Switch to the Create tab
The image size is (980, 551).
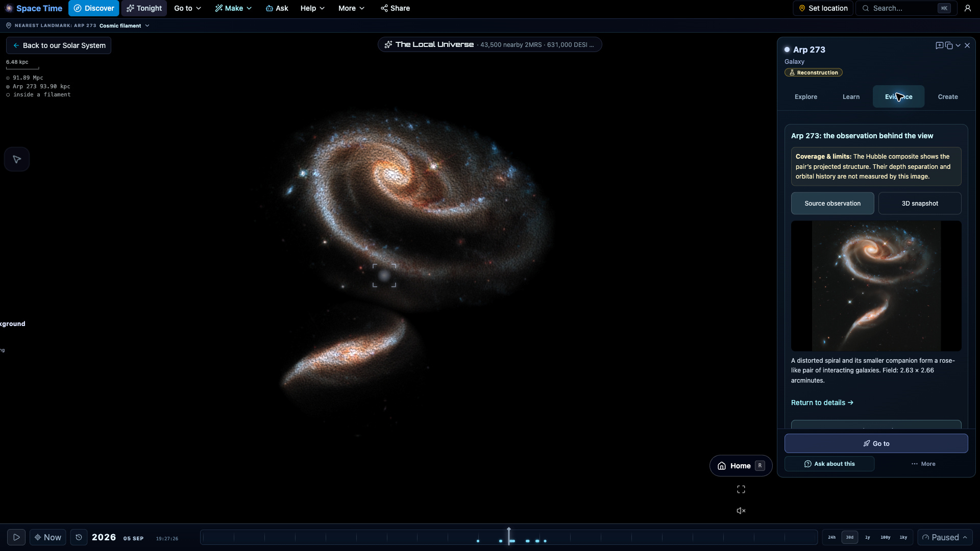pos(948,96)
